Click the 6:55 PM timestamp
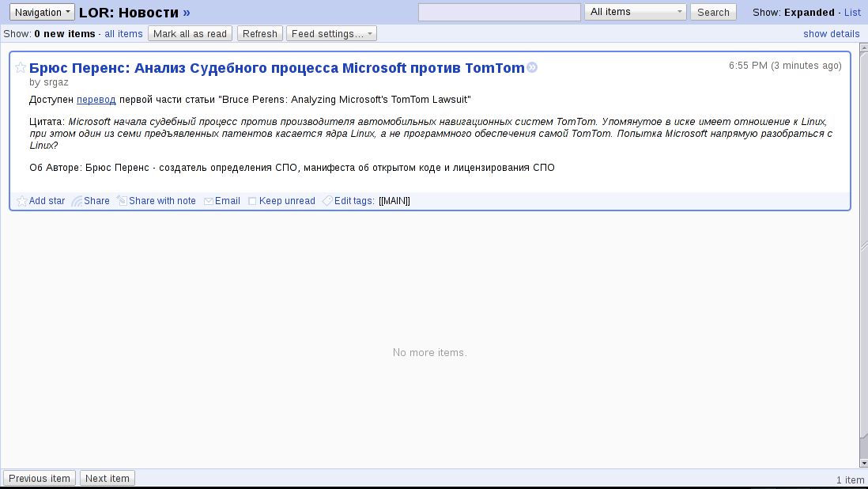 pos(785,66)
